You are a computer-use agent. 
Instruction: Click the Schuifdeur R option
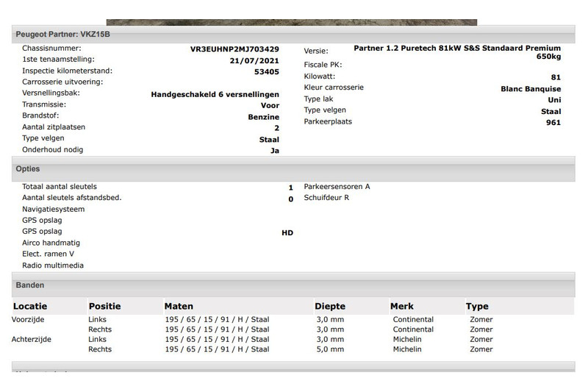326,198
